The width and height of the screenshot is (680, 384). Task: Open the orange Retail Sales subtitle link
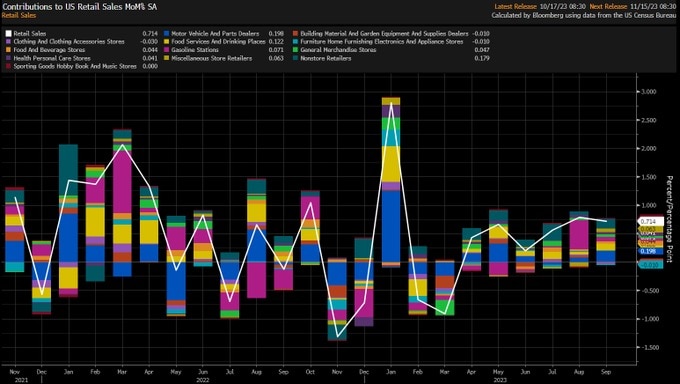click(x=19, y=15)
